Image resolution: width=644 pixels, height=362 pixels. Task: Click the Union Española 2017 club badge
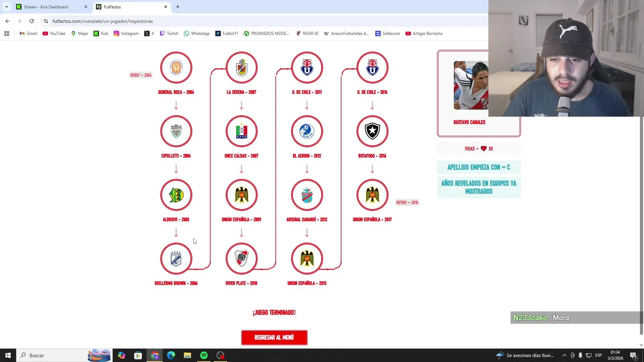coord(372,195)
